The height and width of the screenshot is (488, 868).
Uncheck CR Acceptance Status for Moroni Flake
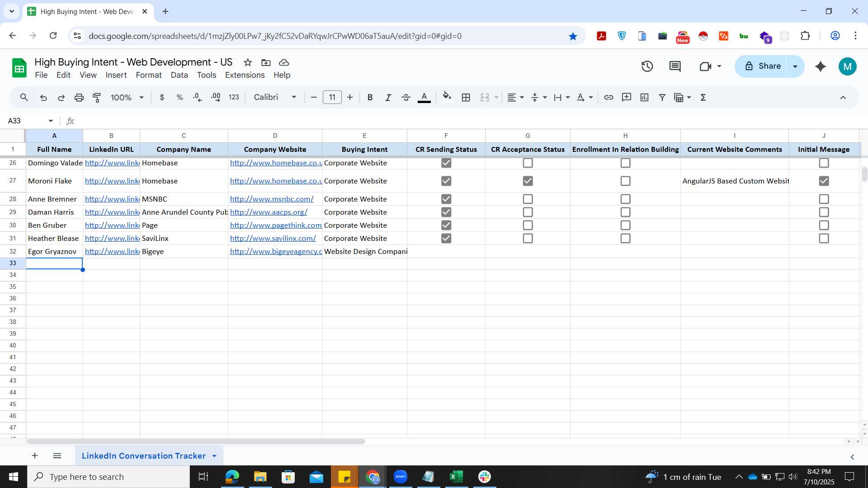(x=528, y=181)
